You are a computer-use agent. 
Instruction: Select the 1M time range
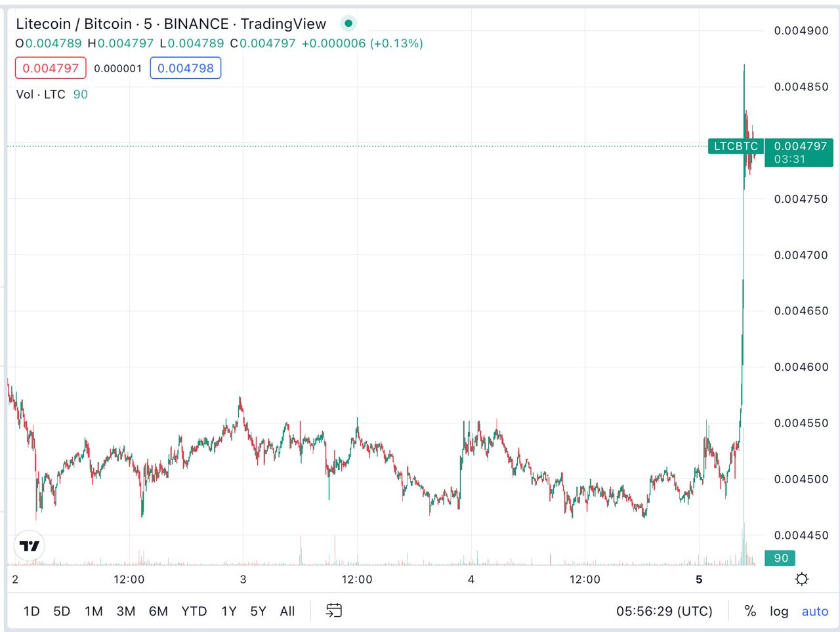tap(94, 611)
